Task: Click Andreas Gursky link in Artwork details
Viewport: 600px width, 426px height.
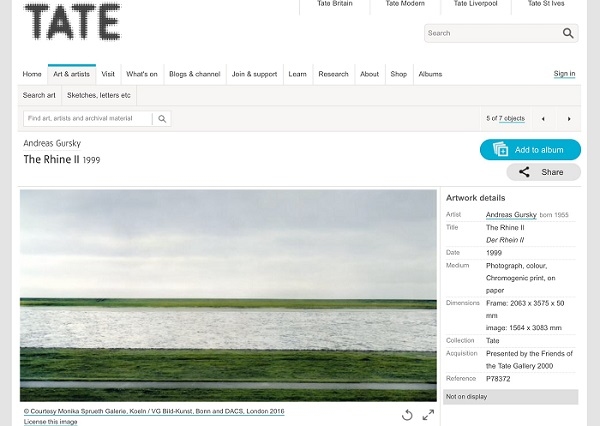Action: tap(511, 215)
